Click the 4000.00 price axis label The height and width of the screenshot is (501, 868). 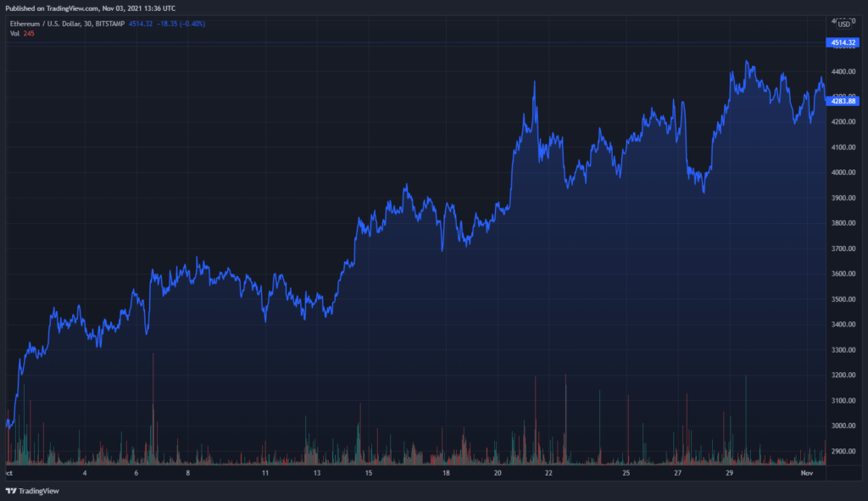(x=843, y=173)
